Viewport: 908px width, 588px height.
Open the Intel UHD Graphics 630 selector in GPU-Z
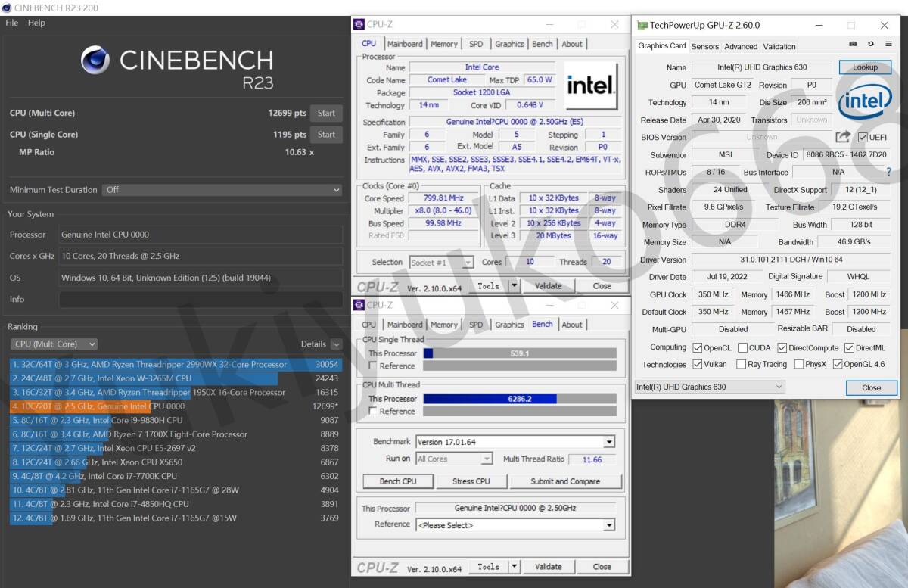(779, 387)
